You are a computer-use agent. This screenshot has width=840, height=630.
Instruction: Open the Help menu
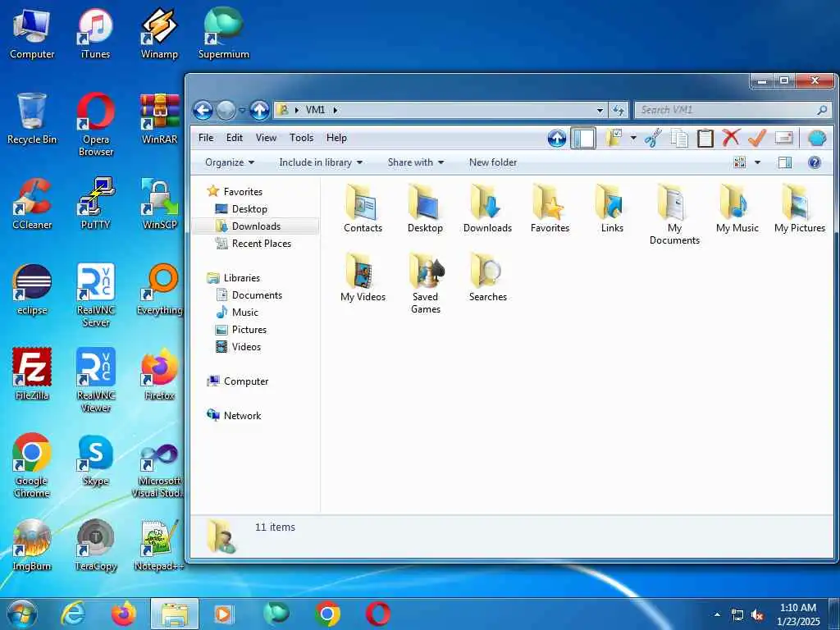click(x=336, y=138)
